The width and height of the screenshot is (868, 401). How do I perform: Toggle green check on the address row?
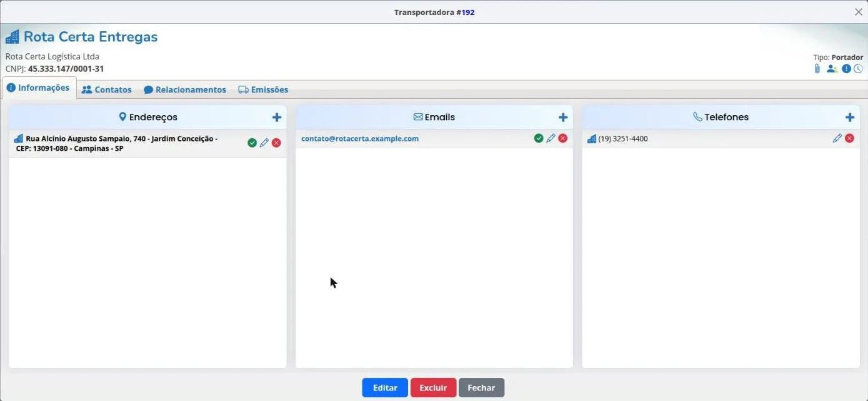(x=252, y=143)
